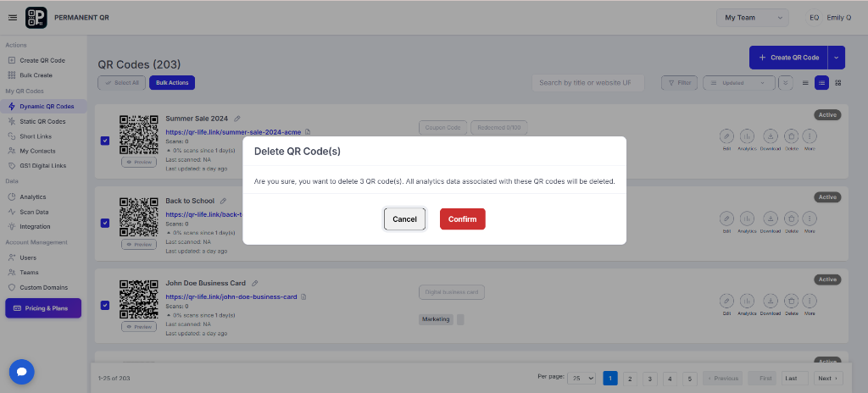The height and width of the screenshot is (393, 868).
Task: Select the detailed list view icon
Action: (x=822, y=83)
